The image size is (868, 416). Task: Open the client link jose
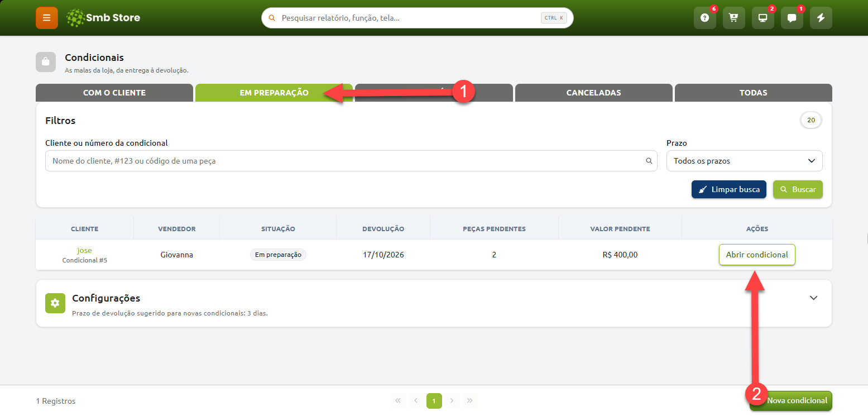pyautogui.click(x=85, y=250)
